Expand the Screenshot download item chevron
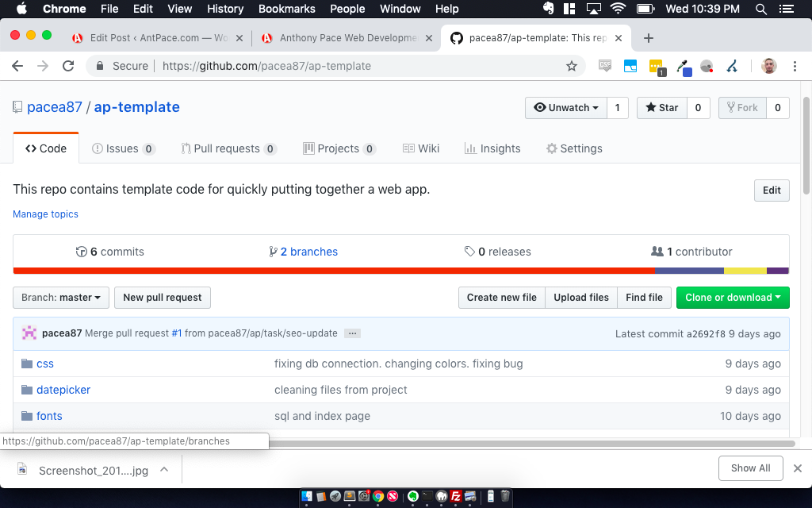Viewport: 812px width, 508px height. point(164,469)
